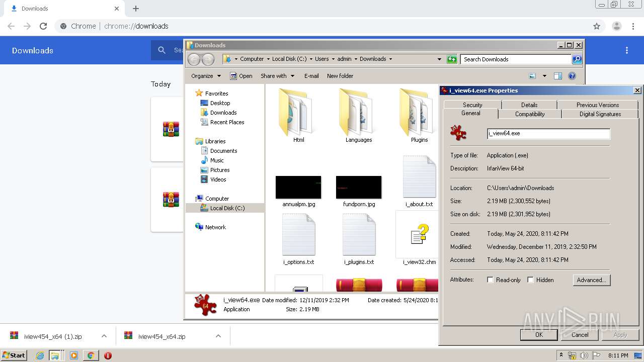Click Cancel in the Properties dialog

(x=580, y=335)
